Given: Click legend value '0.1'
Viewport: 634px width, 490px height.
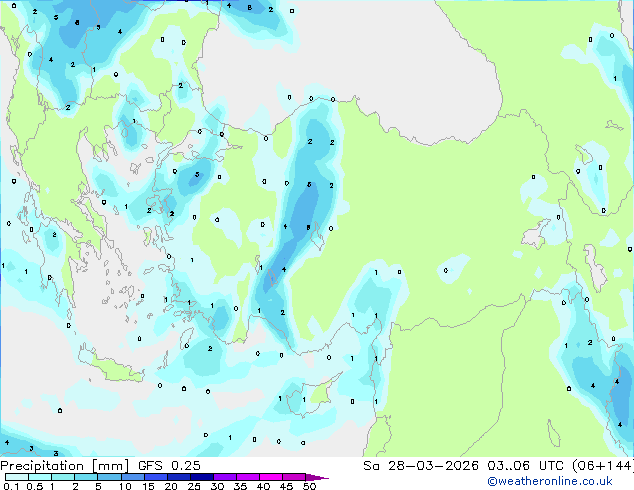Looking at the screenshot, I should pos(11,486).
